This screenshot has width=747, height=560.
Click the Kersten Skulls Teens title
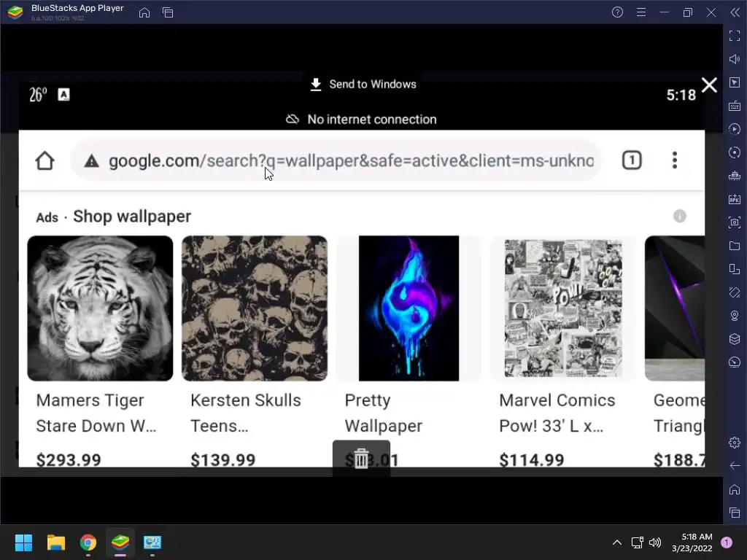point(246,413)
